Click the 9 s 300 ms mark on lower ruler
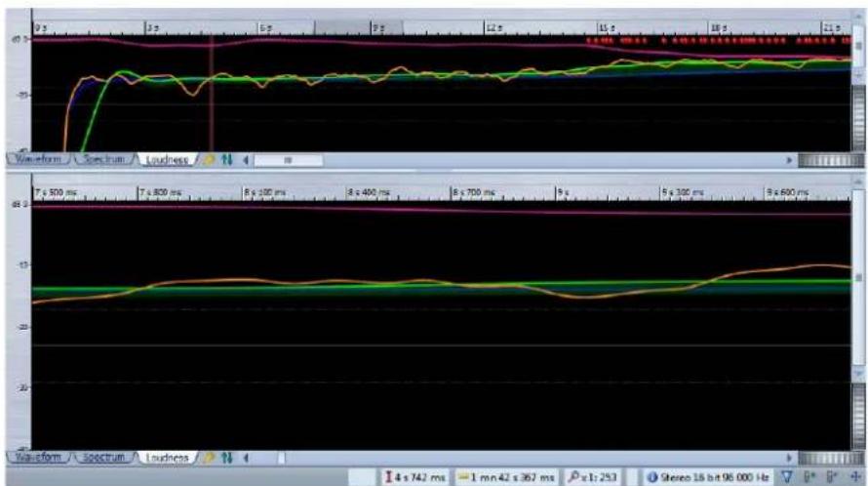The width and height of the screenshot is (868, 486). (x=683, y=192)
